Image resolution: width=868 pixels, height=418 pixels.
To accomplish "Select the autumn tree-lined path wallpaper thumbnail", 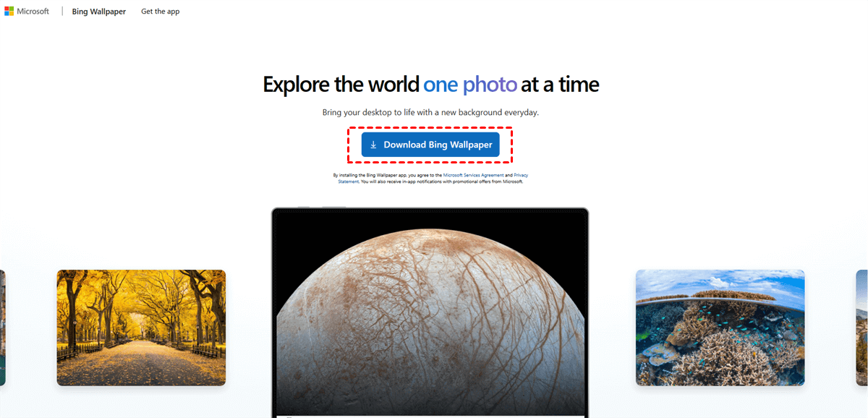I will click(x=141, y=328).
